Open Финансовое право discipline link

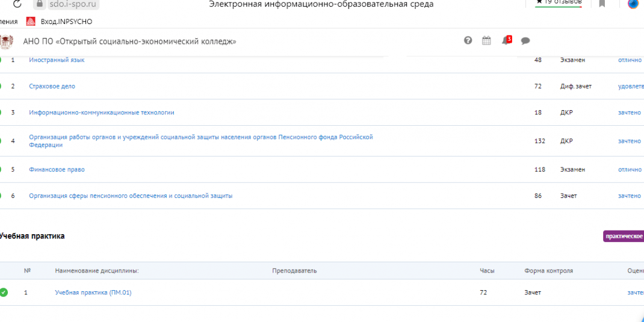pos(57,170)
